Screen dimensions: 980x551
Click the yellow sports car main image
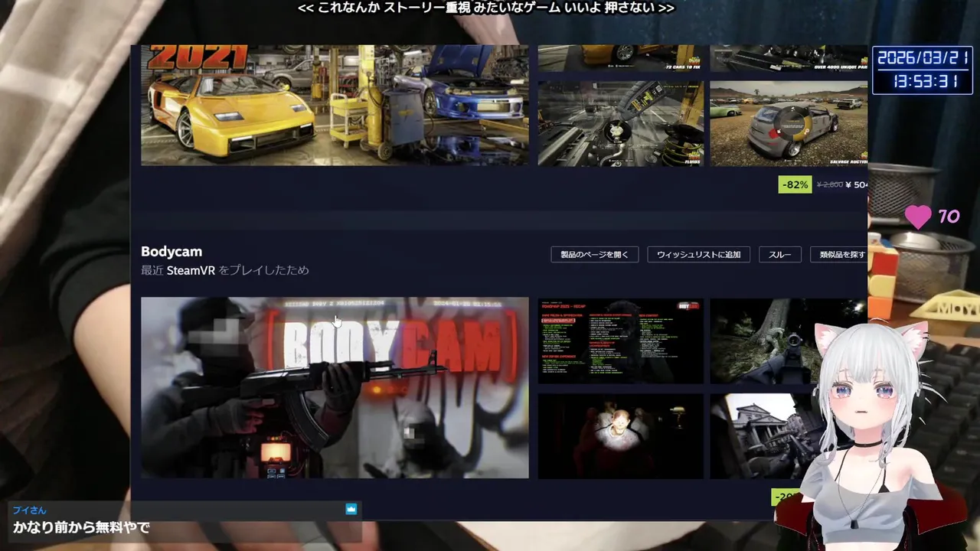335,105
